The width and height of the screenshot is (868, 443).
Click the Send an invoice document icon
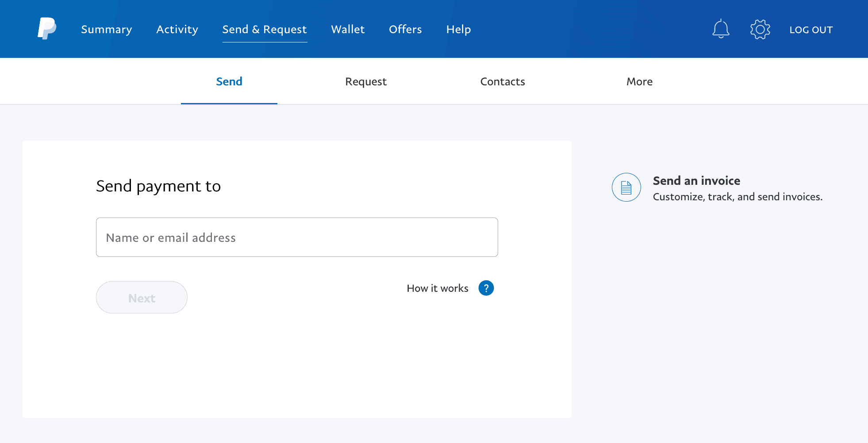click(x=626, y=187)
